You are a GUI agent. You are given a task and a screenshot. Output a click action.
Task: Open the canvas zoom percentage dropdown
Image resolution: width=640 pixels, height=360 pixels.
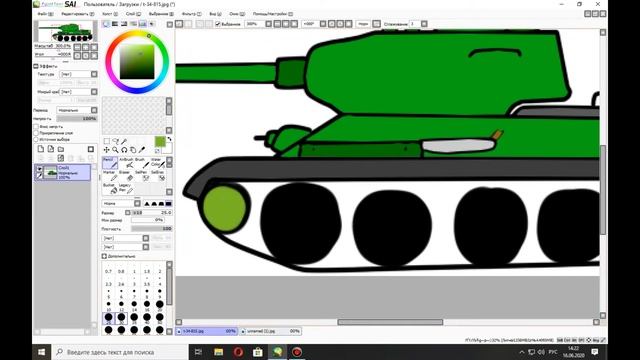coord(258,24)
